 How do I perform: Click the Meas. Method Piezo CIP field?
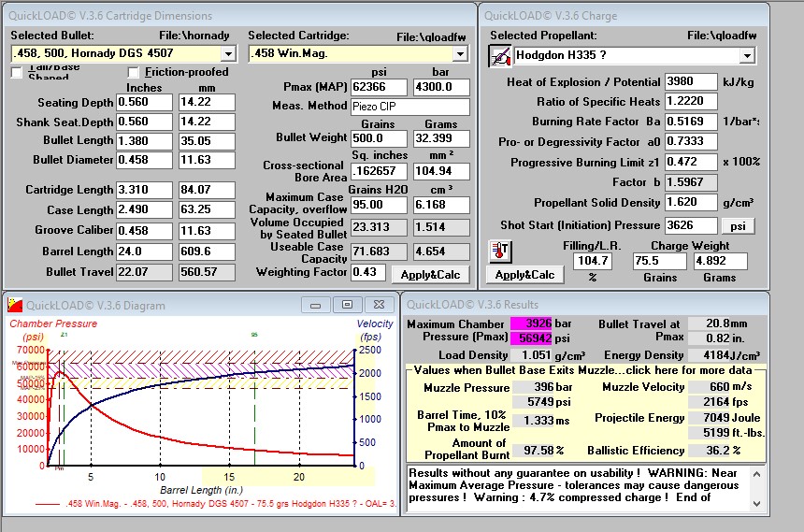[410, 107]
